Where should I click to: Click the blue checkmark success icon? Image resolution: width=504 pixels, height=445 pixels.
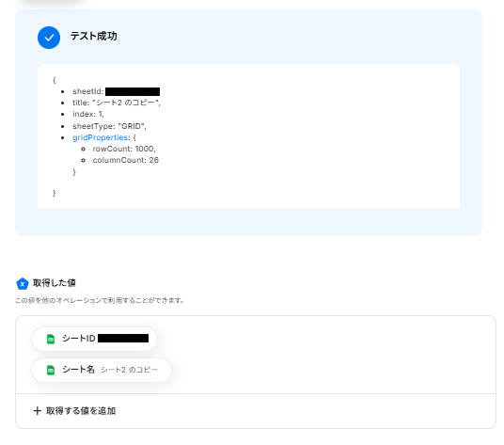pyautogui.click(x=49, y=38)
